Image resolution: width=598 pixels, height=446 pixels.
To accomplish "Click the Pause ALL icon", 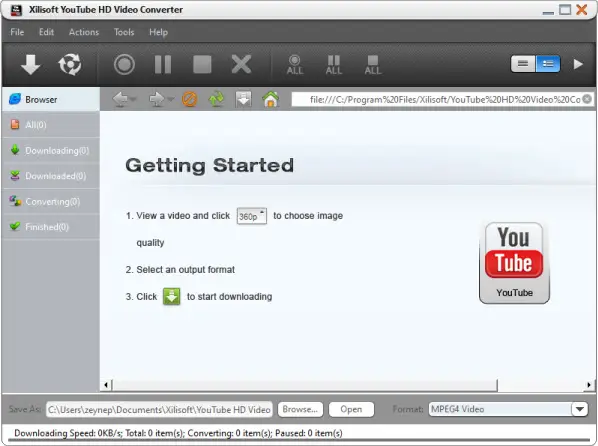I will click(334, 65).
